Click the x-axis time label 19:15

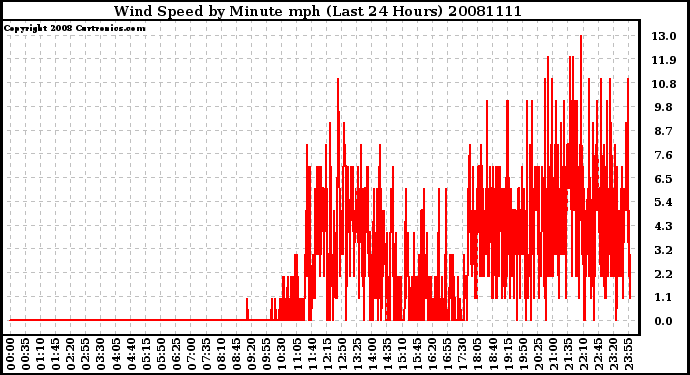click(507, 354)
